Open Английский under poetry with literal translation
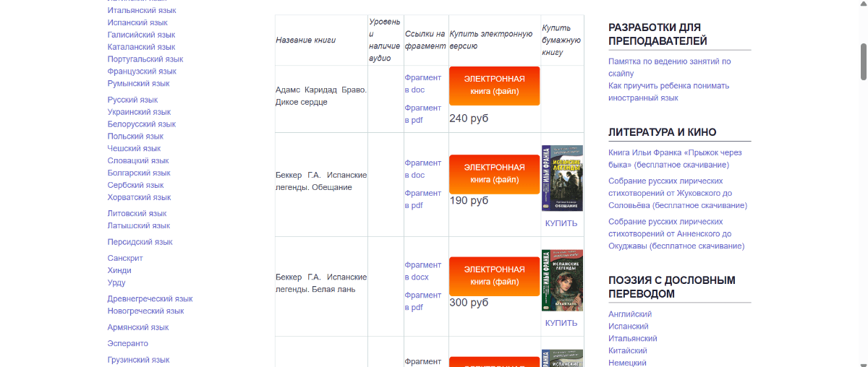Image resolution: width=868 pixels, height=367 pixels. [x=630, y=314]
